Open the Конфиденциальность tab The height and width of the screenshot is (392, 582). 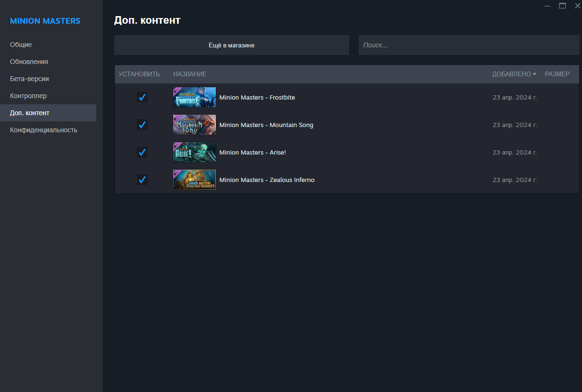(48, 130)
